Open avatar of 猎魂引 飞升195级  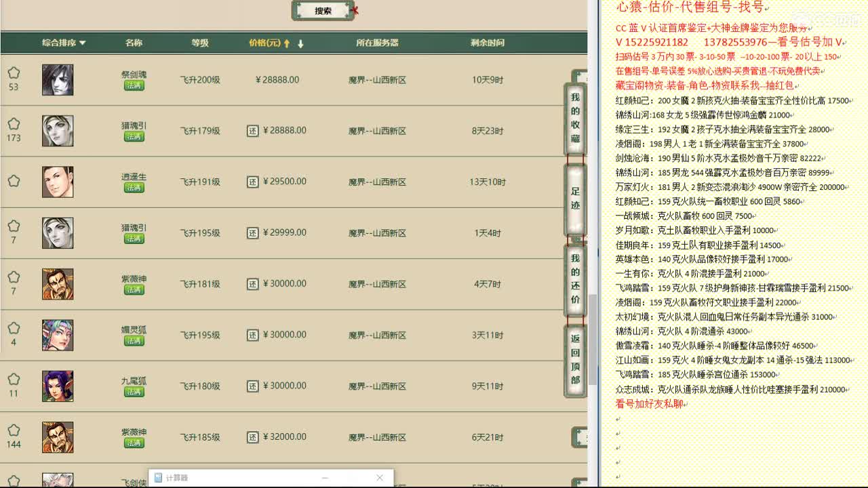[58, 233]
